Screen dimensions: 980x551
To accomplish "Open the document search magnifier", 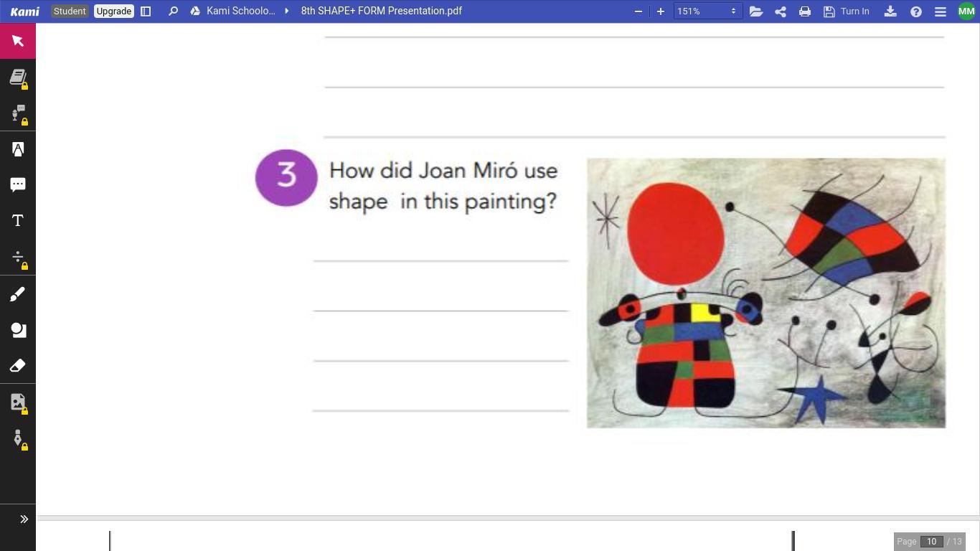I will (173, 11).
